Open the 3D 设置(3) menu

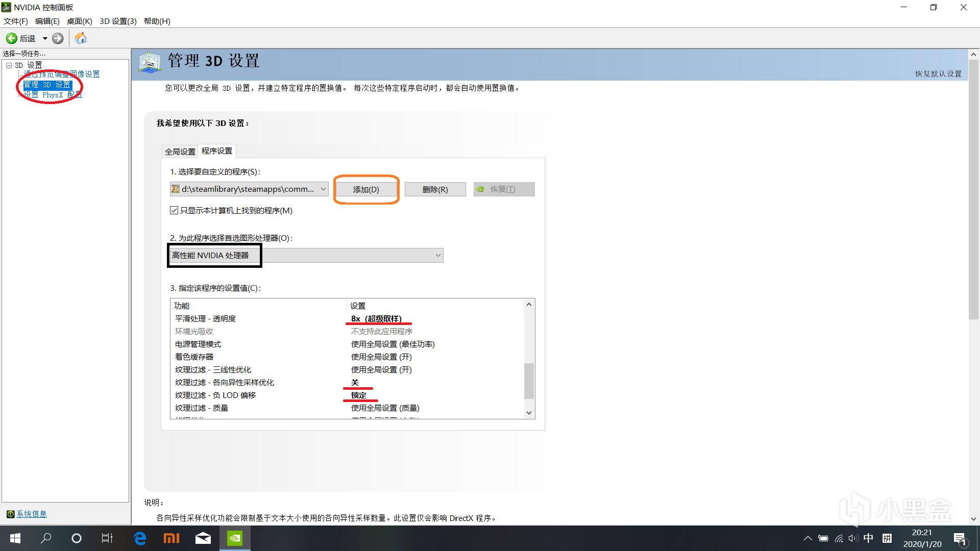pos(118,21)
